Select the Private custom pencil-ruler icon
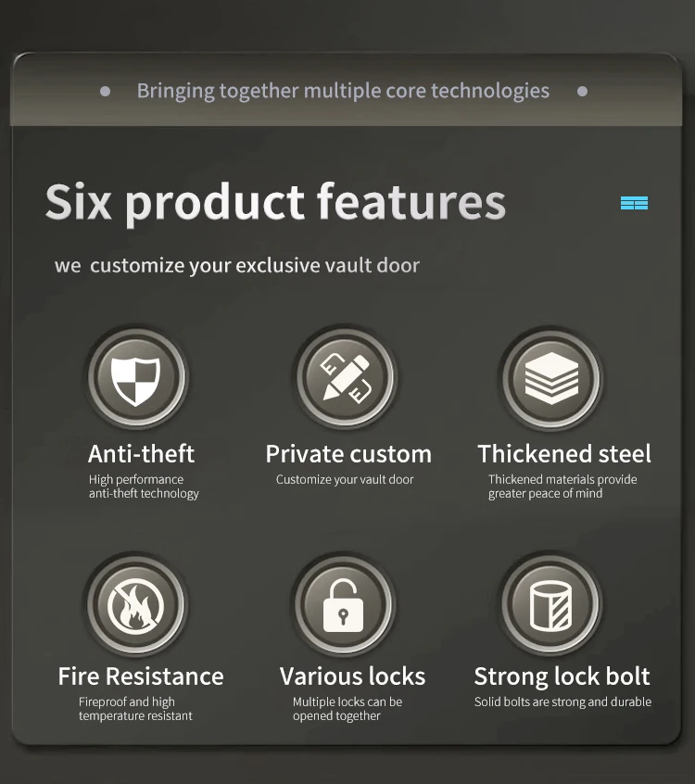Viewport: 695px width, 784px height. point(345,377)
